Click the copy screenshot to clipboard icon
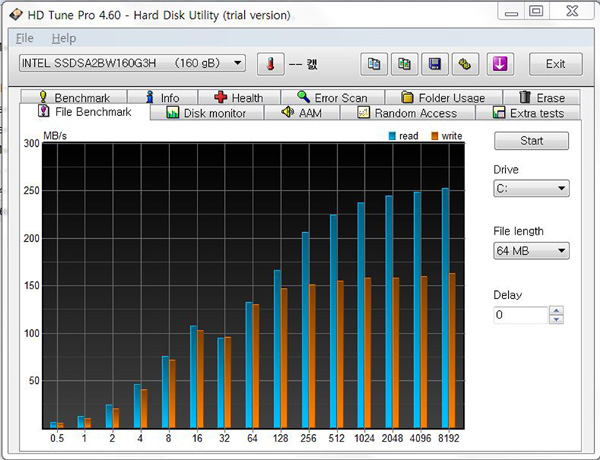This screenshot has height=460, width=600. click(404, 64)
